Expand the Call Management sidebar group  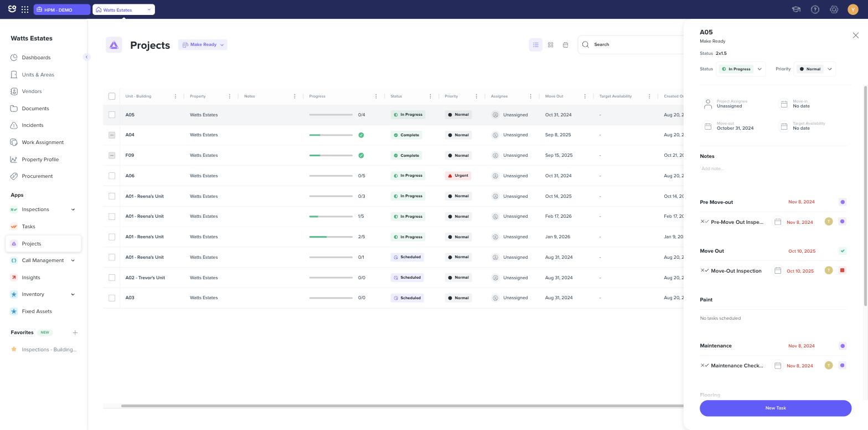pyautogui.click(x=73, y=260)
